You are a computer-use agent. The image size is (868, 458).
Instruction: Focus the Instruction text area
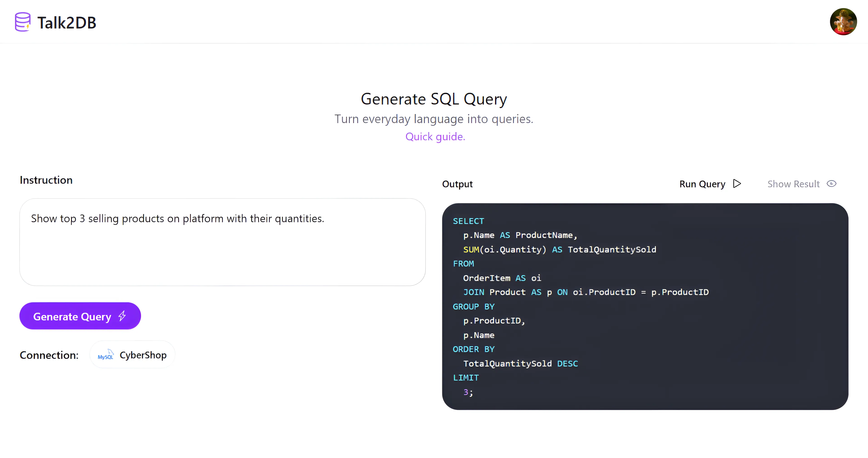click(x=222, y=250)
